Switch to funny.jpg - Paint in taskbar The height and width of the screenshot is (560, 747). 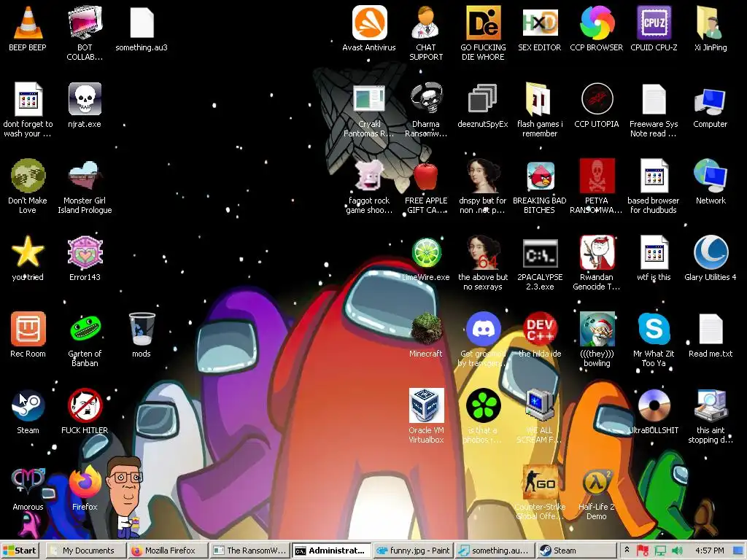point(413,551)
